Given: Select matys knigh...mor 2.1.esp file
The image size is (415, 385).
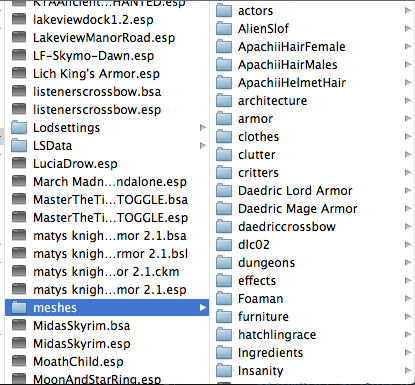Looking at the screenshot, I should click(x=110, y=290).
